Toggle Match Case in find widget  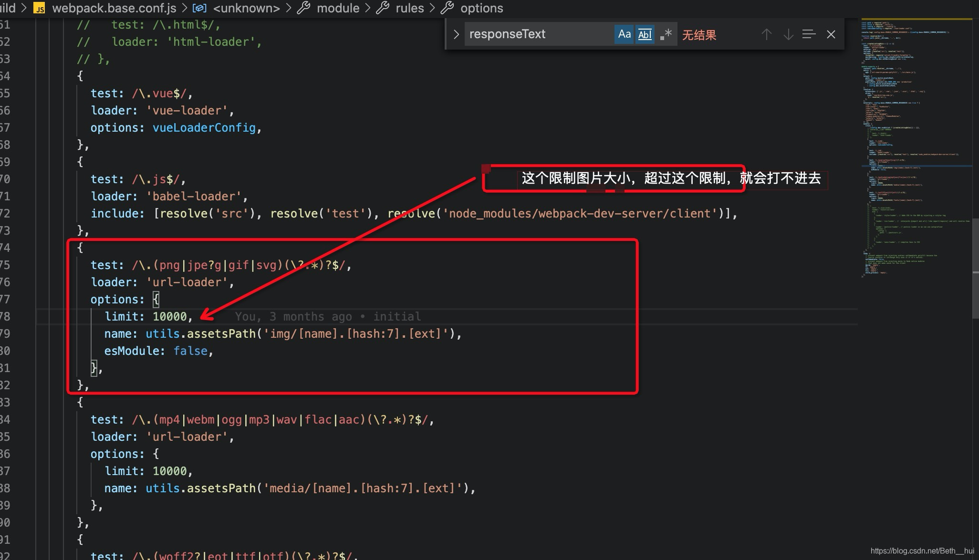tap(624, 34)
